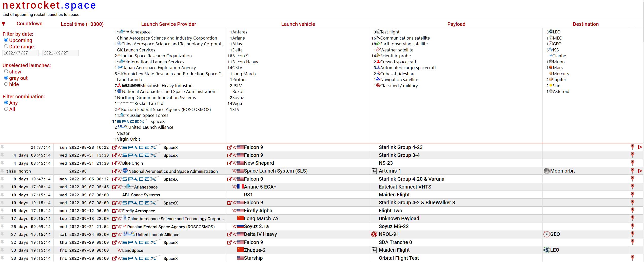
Task: Play video stream for Starlink Group 4-23
Action: point(640,147)
